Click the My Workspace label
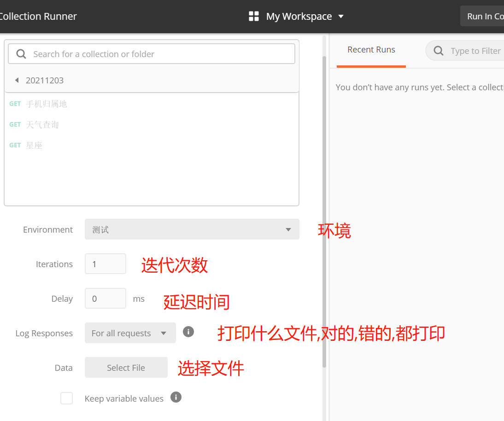This screenshot has width=504, height=421. click(299, 17)
